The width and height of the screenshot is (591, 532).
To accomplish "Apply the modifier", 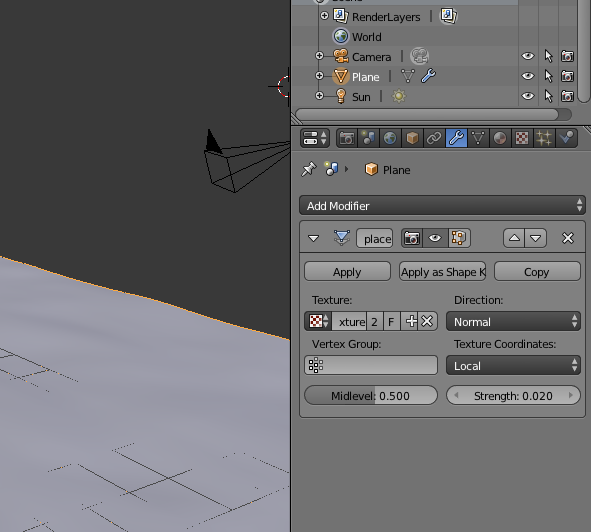I will tap(347, 271).
